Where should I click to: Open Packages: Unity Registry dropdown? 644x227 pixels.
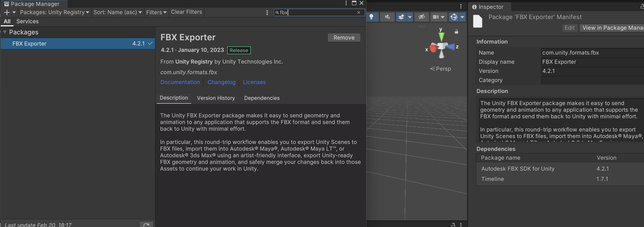click(54, 12)
